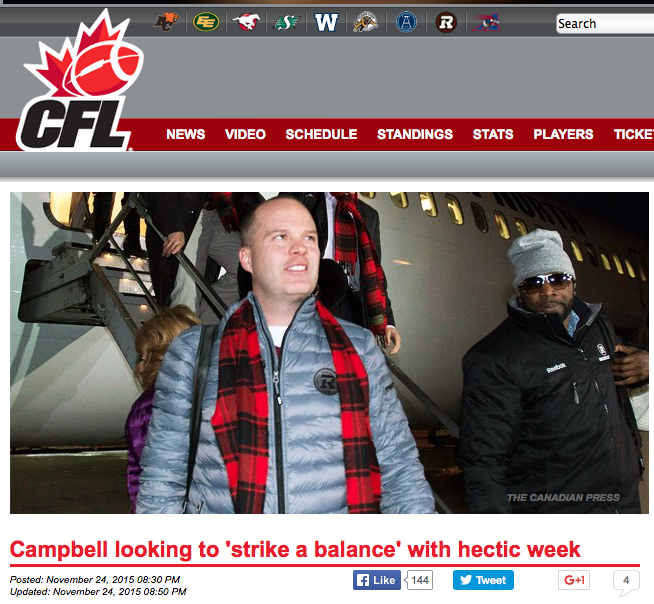This screenshot has width=654, height=604.
Task: Open the STATS menu item
Action: (x=493, y=134)
